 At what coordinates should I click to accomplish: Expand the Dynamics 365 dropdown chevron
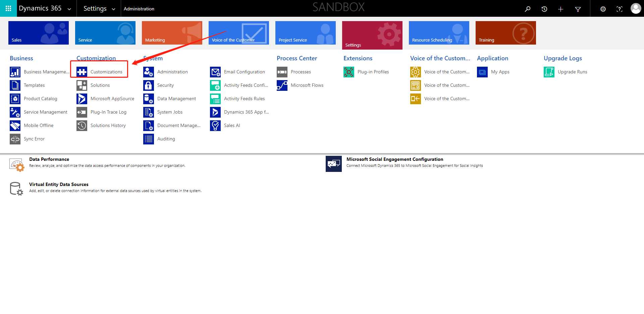[69, 9]
